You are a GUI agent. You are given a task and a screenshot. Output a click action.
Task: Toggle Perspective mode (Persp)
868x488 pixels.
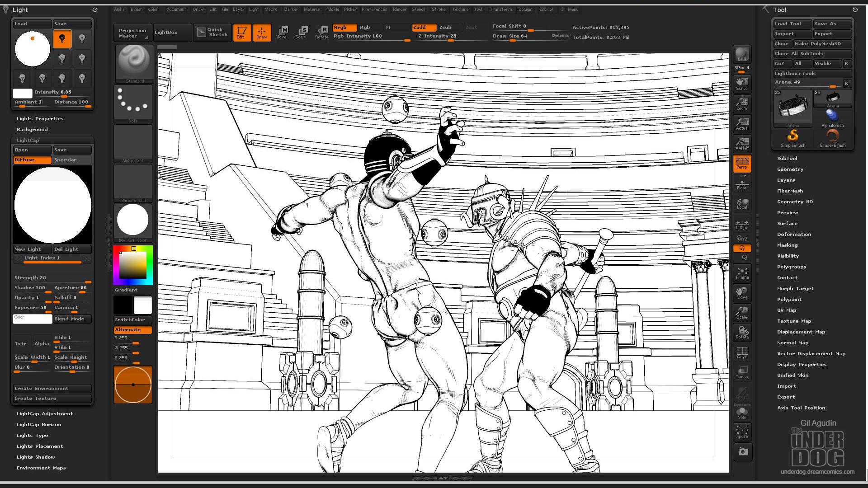pyautogui.click(x=742, y=163)
